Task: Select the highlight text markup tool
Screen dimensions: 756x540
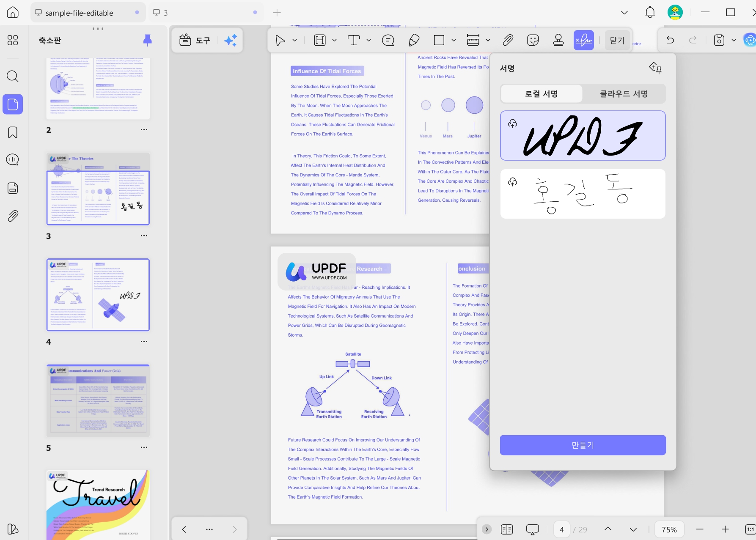Action: point(320,40)
